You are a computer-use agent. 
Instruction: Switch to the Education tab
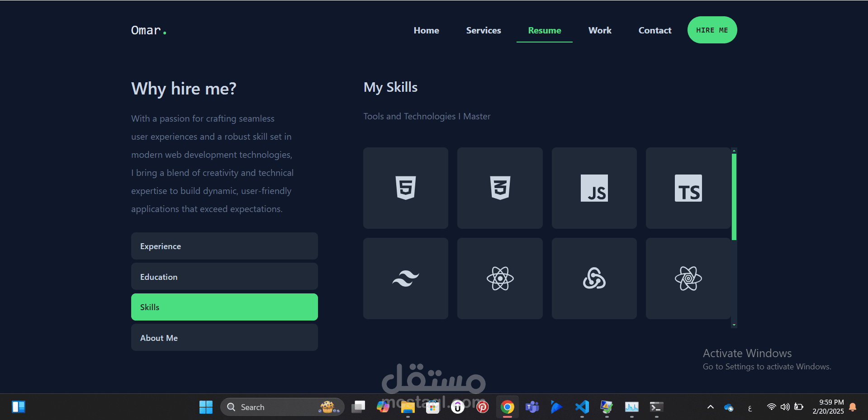pos(224,277)
